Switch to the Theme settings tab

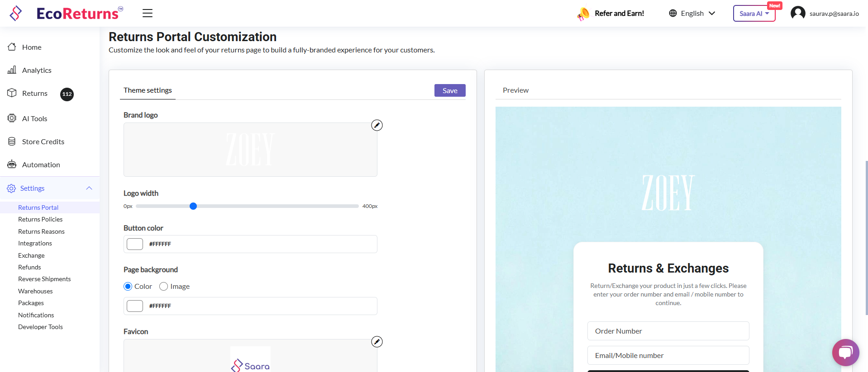(148, 90)
